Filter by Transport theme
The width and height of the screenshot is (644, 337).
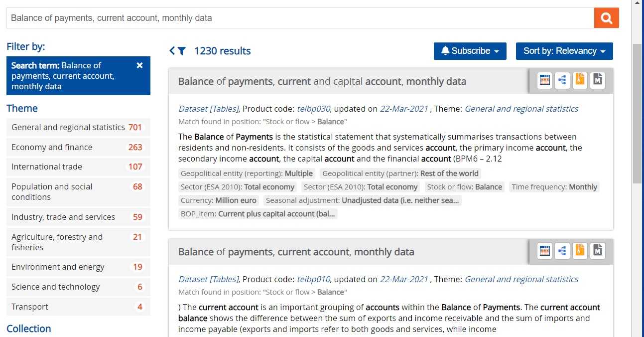[78, 307]
